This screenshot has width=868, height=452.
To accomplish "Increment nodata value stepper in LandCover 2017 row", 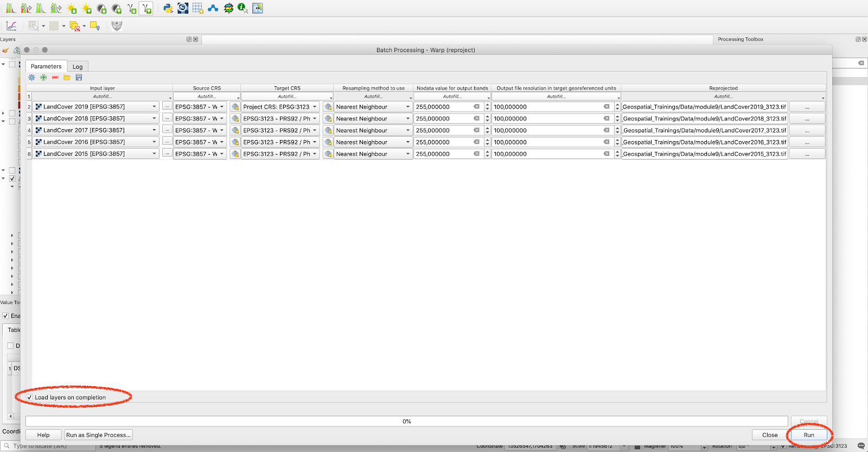I will [488, 128].
